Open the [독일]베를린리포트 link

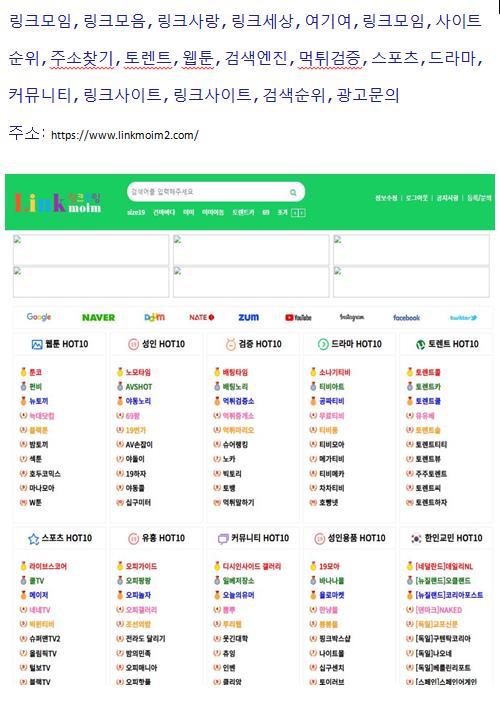coord(443,668)
